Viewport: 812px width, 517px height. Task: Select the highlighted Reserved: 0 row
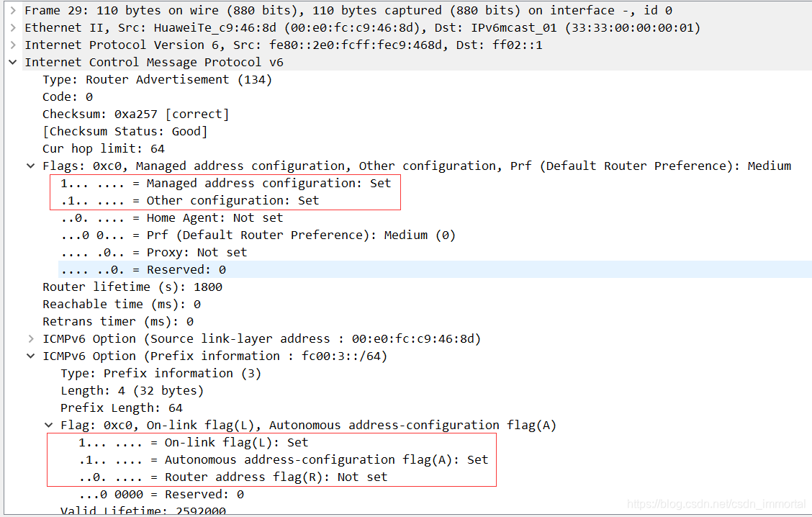coord(435,269)
